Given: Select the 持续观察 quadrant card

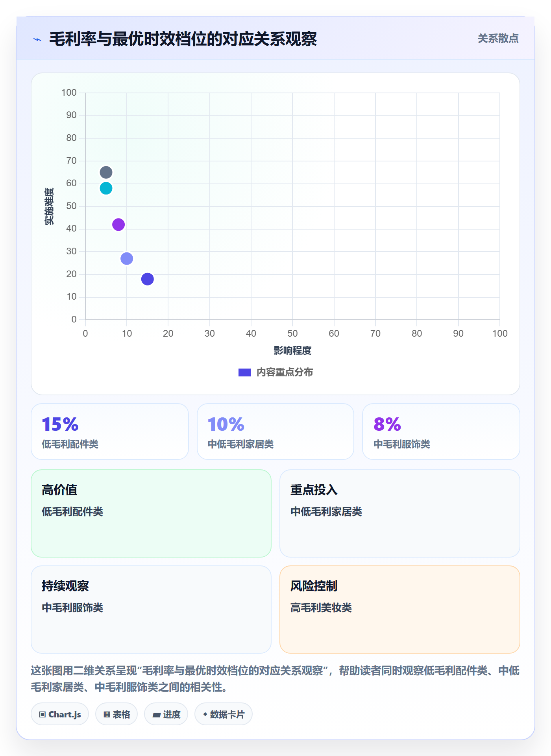Looking at the screenshot, I should pos(151,610).
